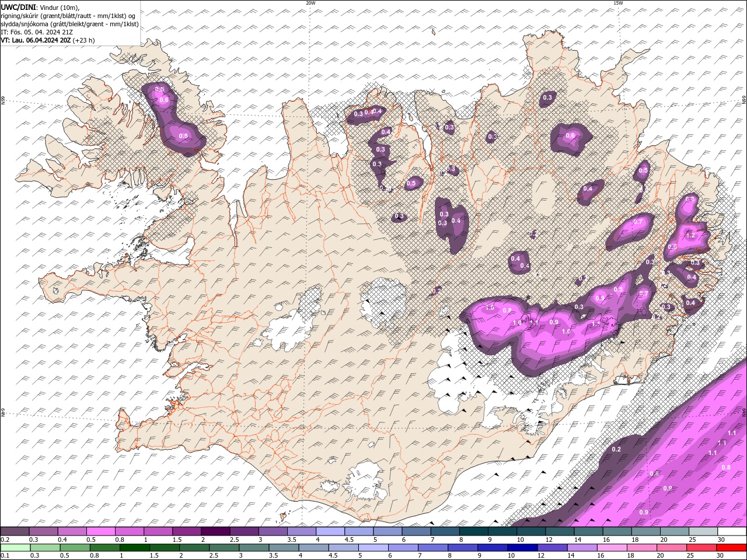Click the crimson swatch labeled 25 in bottom legend
The image size is (747, 560).
point(701,548)
